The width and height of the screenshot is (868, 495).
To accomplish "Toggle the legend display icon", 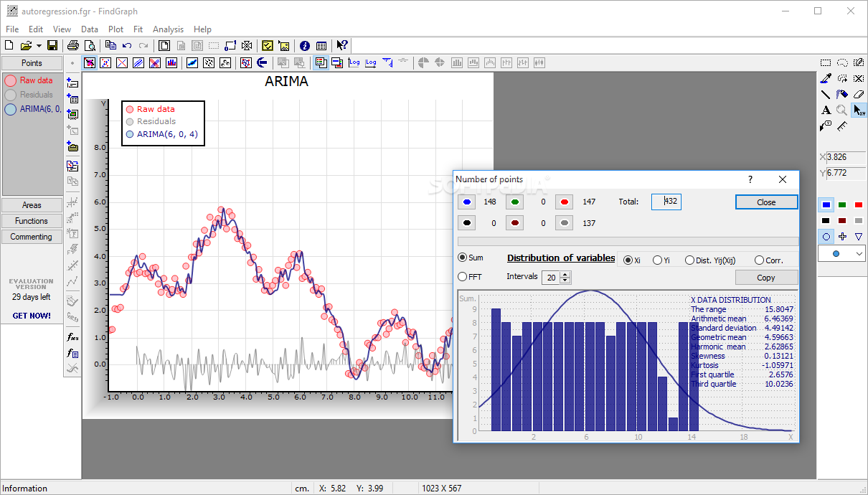I will [321, 63].
